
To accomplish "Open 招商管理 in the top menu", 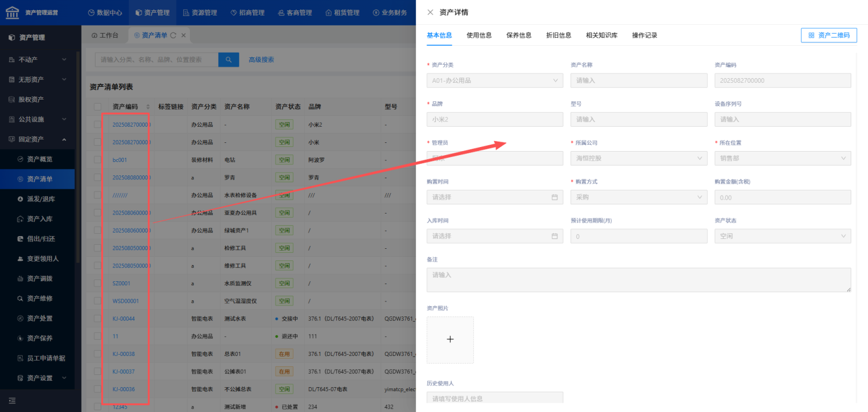I will (247, 12).
